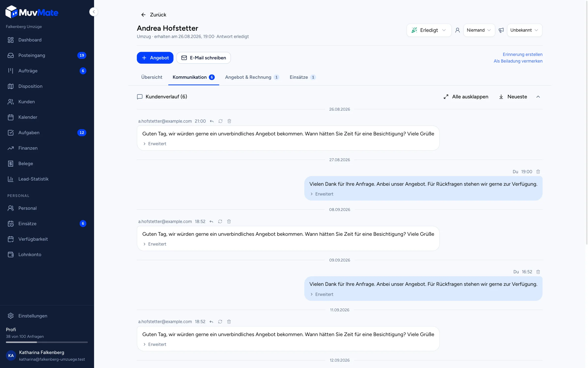Select the Kommunikation tab
This screenshot has height=368, width=588.
194,77
